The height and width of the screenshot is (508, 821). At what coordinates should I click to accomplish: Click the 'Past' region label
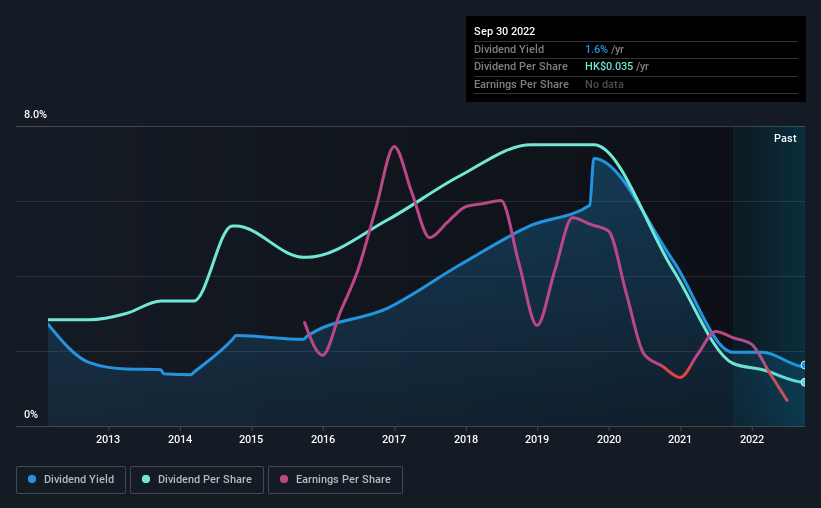pos(785,138)
